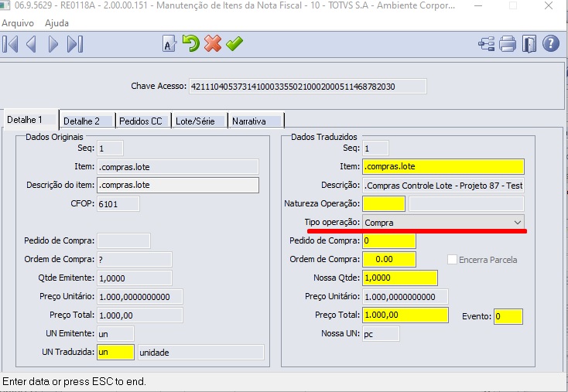This screenshot has width=568, height=392.
Task: Click the CFOP field 6101
Action: click(118, 204)
